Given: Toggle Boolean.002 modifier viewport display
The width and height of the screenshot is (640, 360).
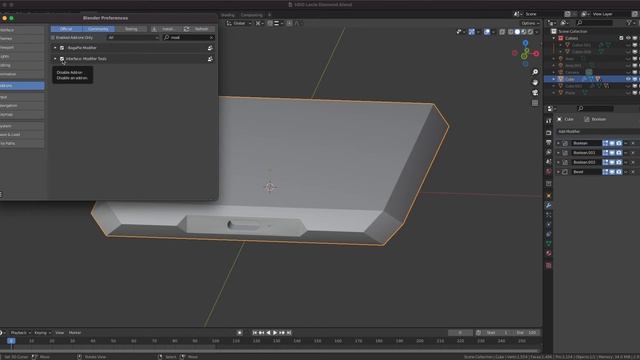Looking at the screenshot, I should pos(612,162).
